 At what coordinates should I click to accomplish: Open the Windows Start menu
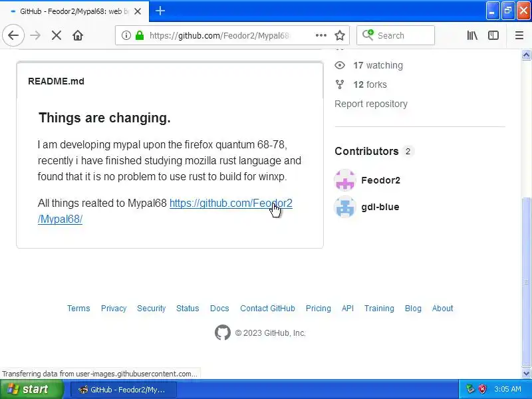[x=31, y=389]
